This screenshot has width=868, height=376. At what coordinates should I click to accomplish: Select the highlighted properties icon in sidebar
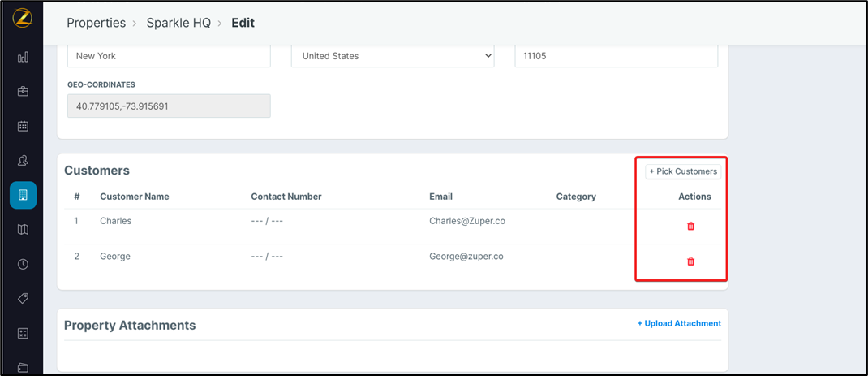pos(23,195)
